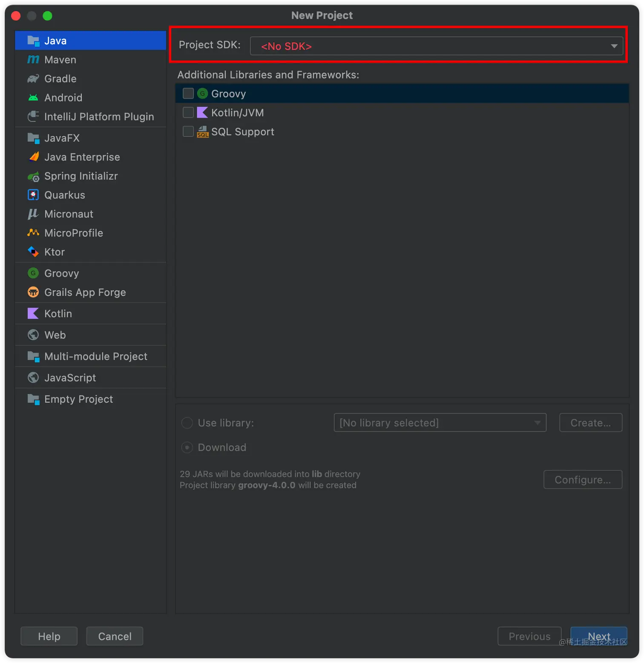The image size is (644, 663).
Task: Click the SQL Support row label
Action: click(x=243, y=132)
